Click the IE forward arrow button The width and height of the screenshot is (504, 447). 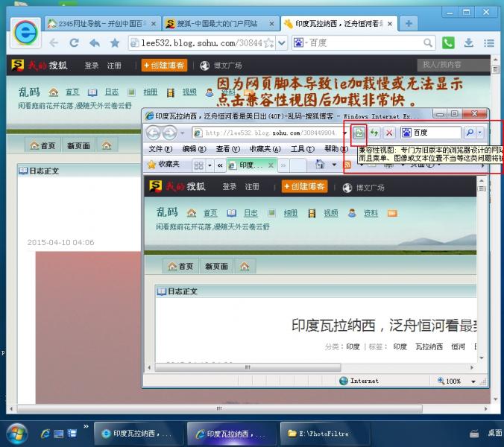(169, 133)
